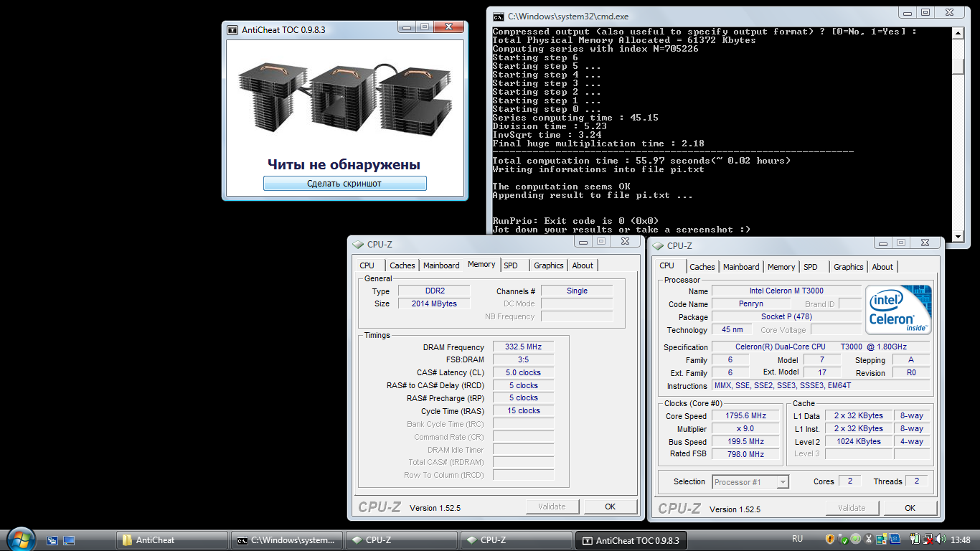
Task: Click the Intel Celeron M T3000 name field
Action: pyautogui.click(x=786, y=291)
